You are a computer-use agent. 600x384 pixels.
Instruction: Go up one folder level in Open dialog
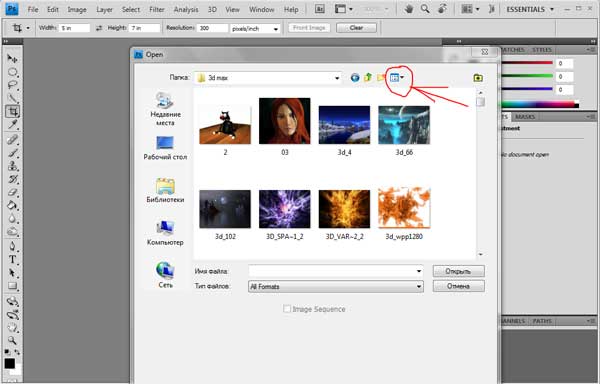(368, 78)
